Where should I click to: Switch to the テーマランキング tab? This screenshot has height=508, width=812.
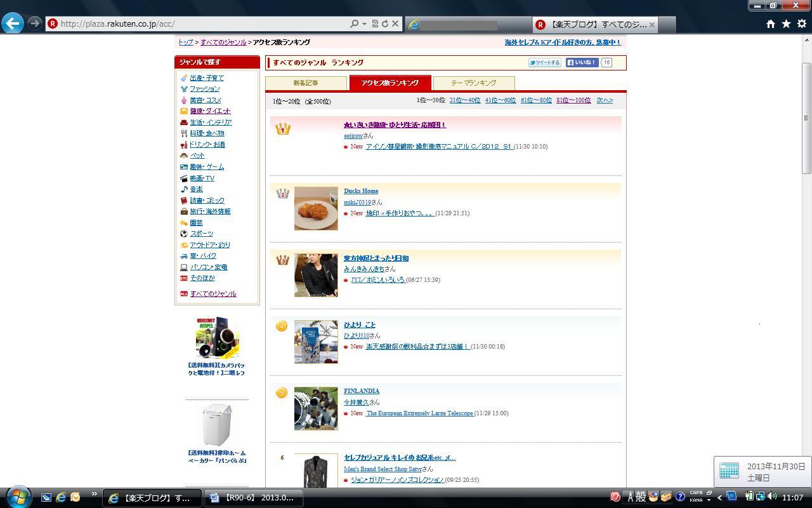click(473, 83)
